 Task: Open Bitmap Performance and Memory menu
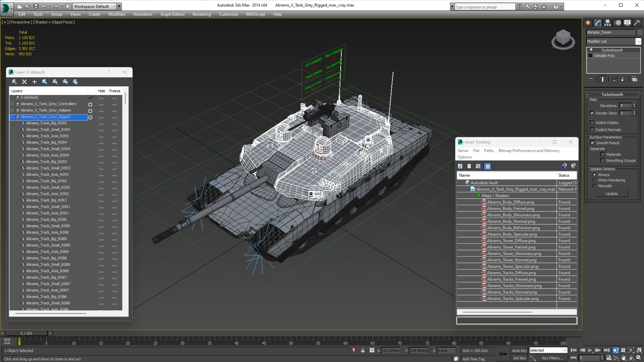(x=529, y=150)
